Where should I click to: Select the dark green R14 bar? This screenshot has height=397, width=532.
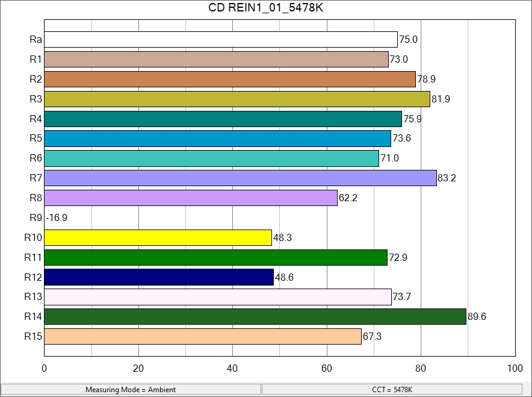coord(255,317)
